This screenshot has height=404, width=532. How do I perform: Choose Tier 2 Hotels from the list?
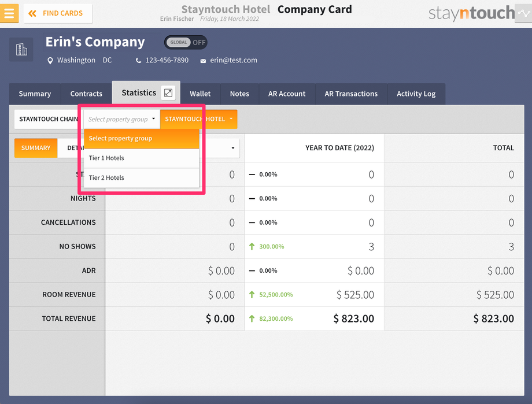pos(141,178)
